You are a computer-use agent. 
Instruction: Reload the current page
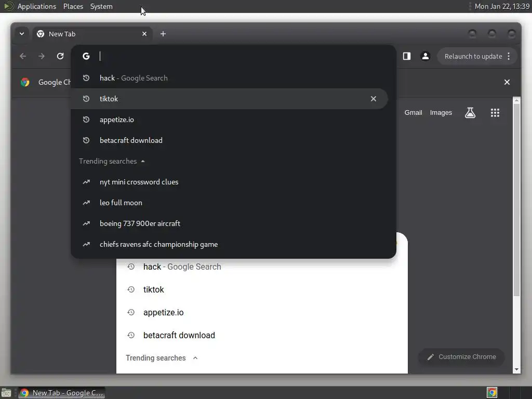pos(60,56)
